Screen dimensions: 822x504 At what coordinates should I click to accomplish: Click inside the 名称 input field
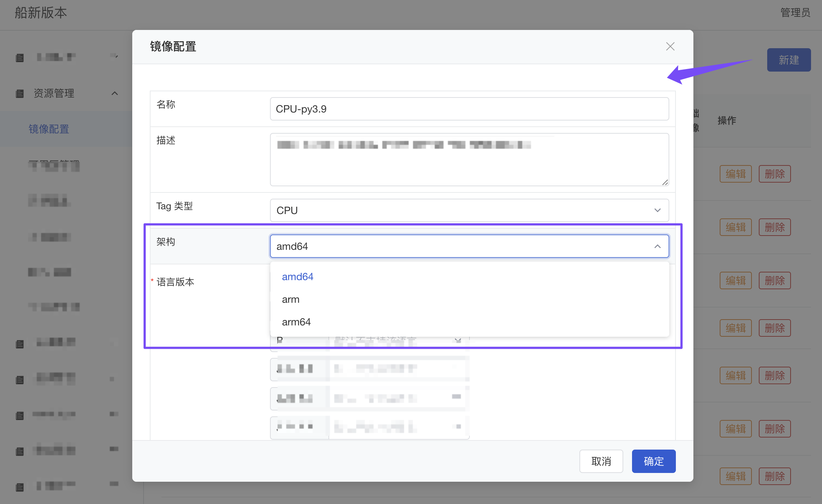tap(469, 109)
